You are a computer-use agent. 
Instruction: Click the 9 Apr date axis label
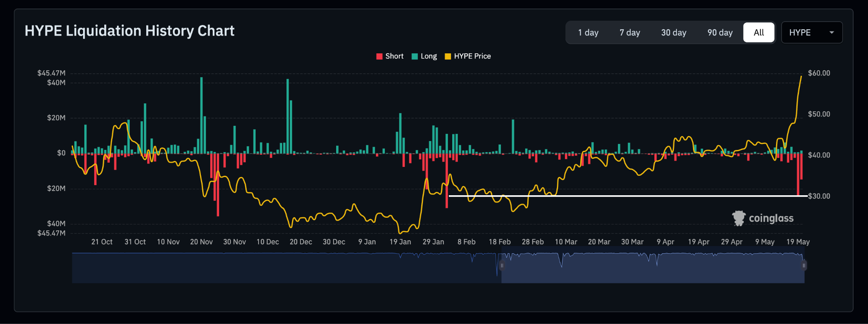tap(665, 242)
